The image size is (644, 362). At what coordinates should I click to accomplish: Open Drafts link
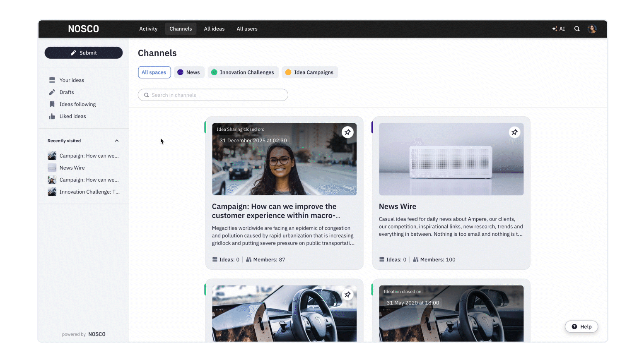67,92
